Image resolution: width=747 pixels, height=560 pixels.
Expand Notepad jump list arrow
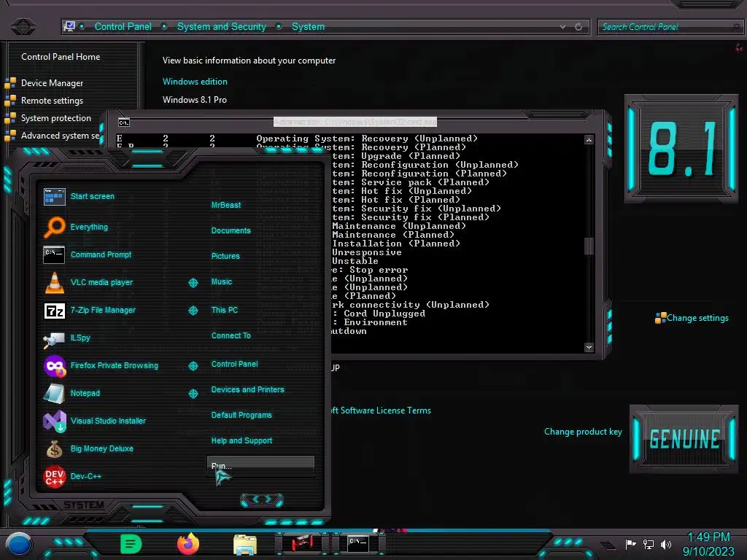(193, 393)
